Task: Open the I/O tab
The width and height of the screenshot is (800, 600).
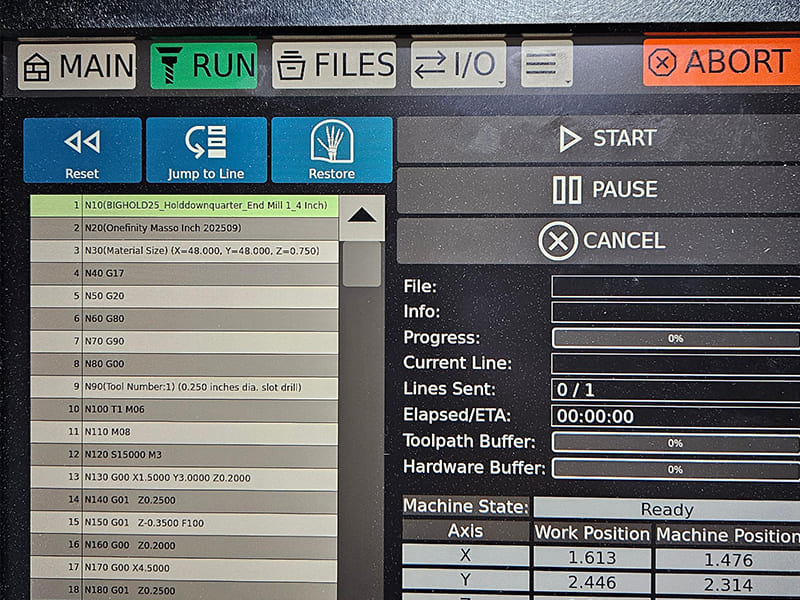Action: tap(458, 64)
